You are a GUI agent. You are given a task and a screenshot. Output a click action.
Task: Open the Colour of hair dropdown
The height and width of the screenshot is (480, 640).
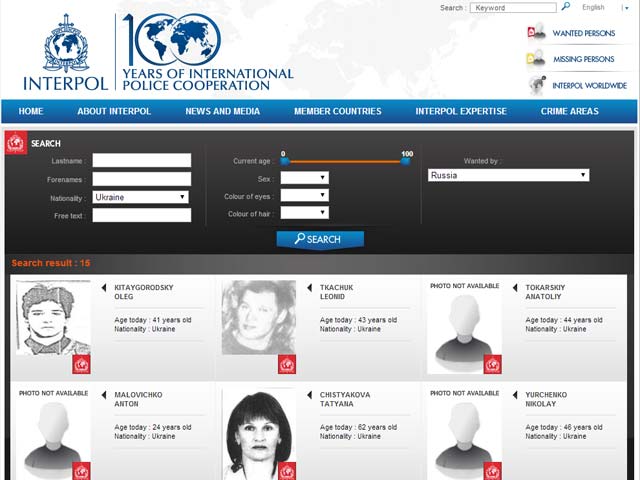click(x=304, y=213)
